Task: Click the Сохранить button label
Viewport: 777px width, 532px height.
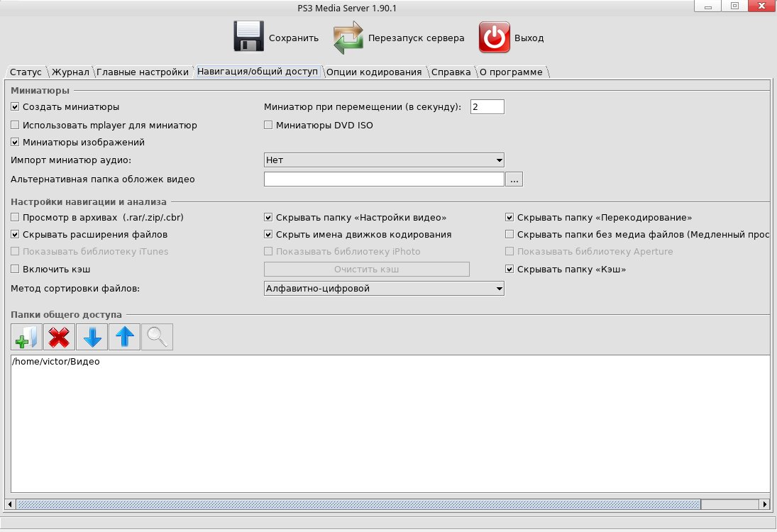Action: (x=294, y=38)
